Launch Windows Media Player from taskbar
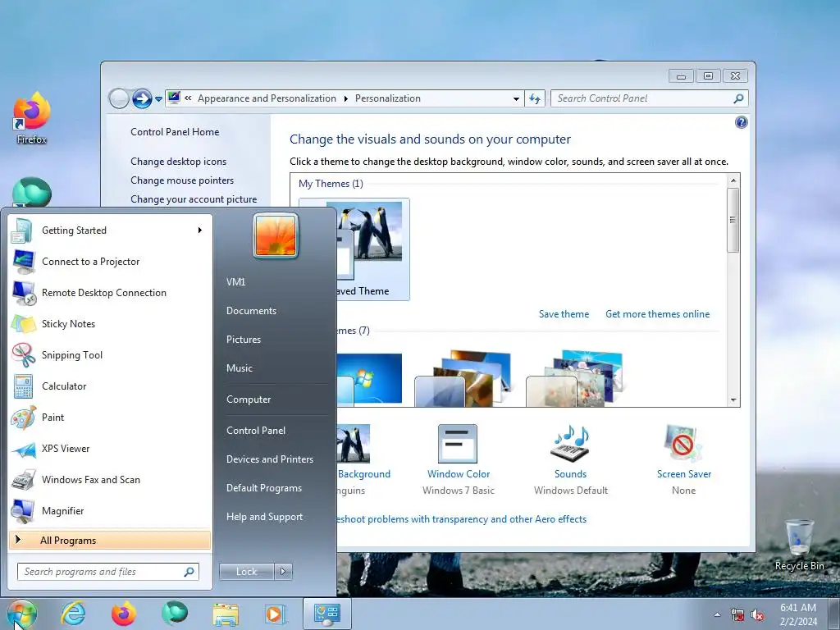The image size is (840, 630). pos(276,614)
